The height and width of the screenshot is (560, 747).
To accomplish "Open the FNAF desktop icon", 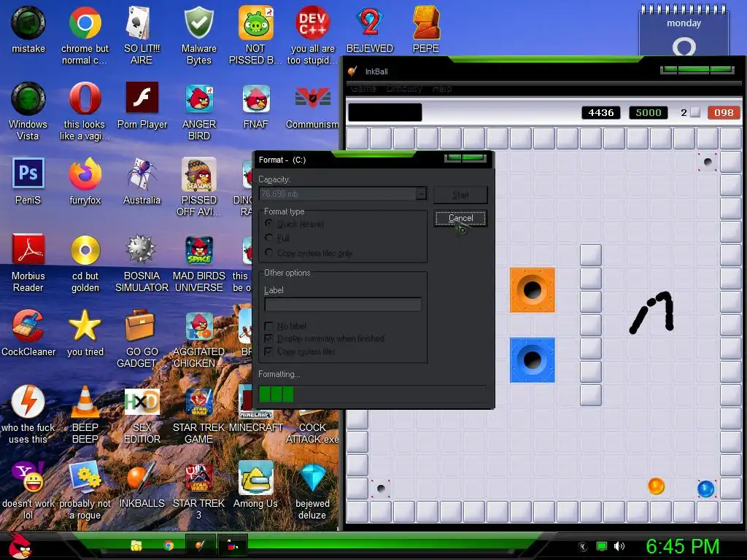I will pos(256,105).
